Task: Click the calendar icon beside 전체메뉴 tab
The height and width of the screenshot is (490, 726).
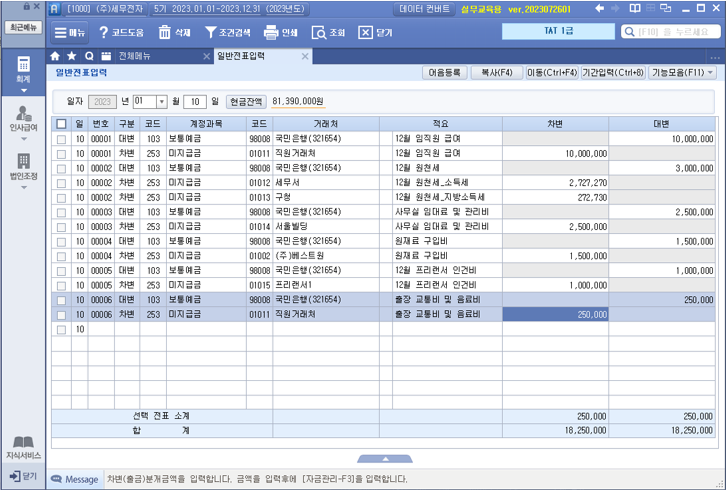Action: click(x=106, y=56)
